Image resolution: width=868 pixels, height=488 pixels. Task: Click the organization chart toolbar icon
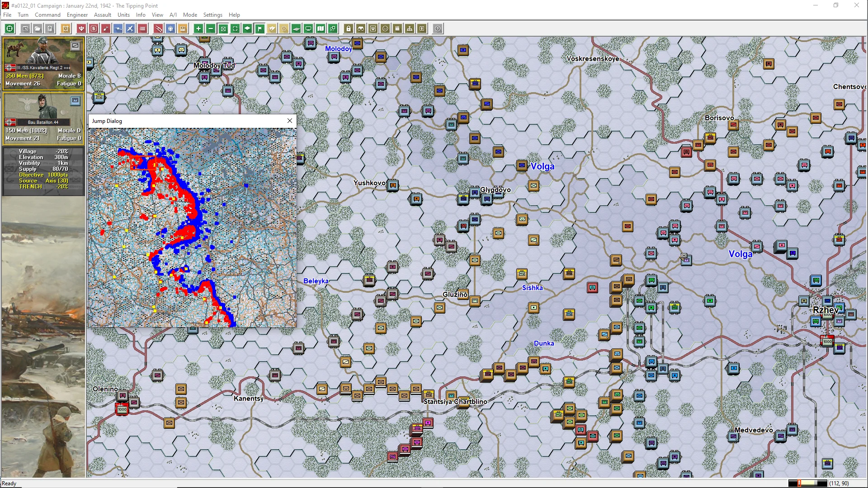tap(410, 28)
